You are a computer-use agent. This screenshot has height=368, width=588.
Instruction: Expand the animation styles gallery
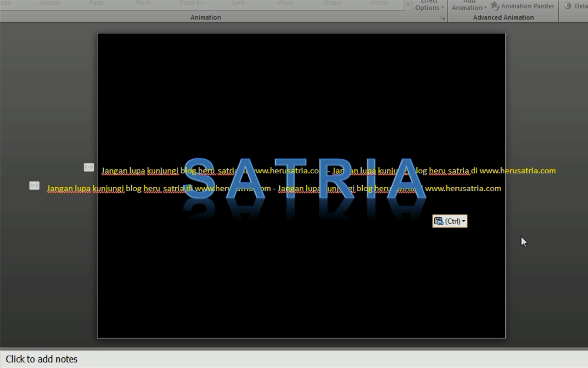point(407,5)
